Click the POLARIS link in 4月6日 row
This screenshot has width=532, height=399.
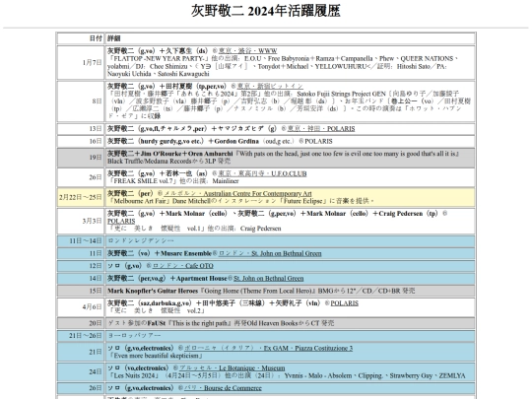click(345, 303)
